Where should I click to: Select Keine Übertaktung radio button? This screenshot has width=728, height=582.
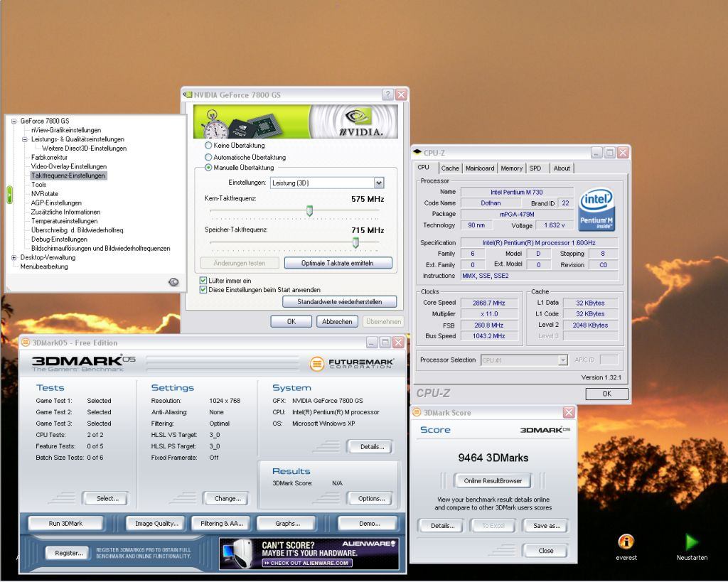[x=208, y=145]
